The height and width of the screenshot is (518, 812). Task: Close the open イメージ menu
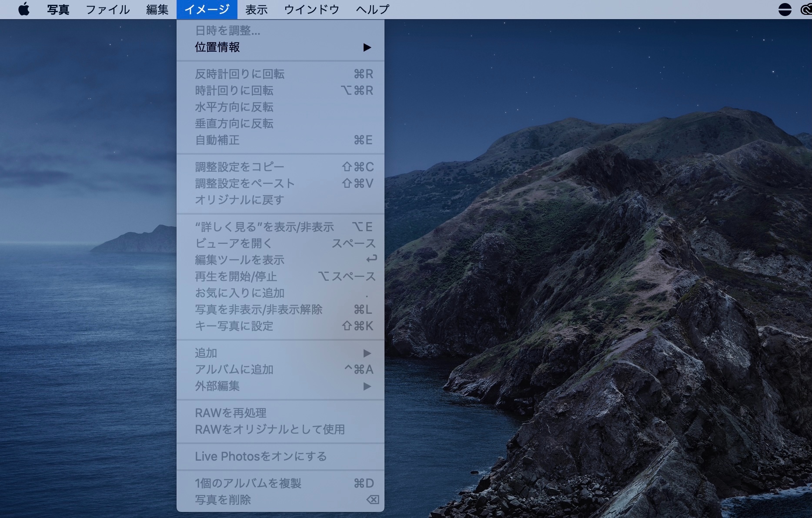[207, 9]
